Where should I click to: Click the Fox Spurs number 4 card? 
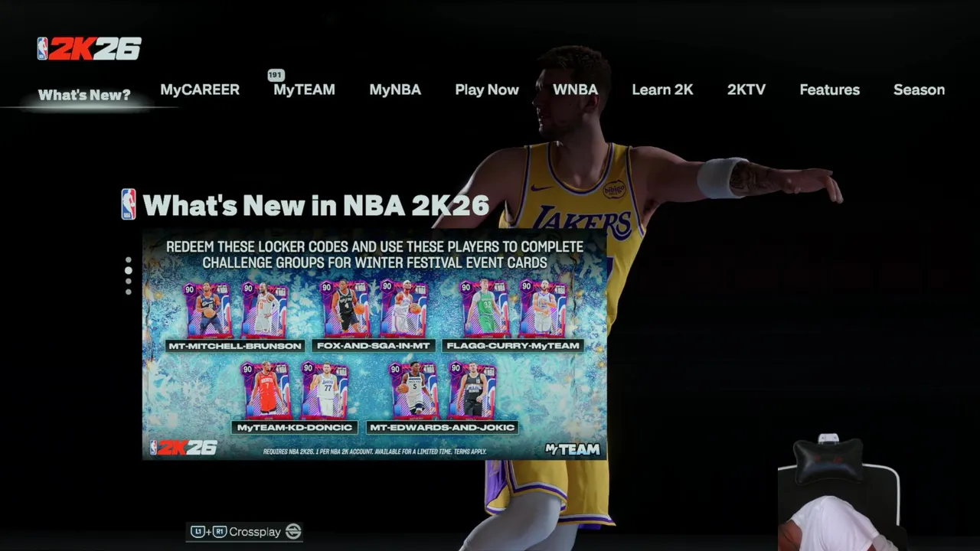tap(345, 309)
